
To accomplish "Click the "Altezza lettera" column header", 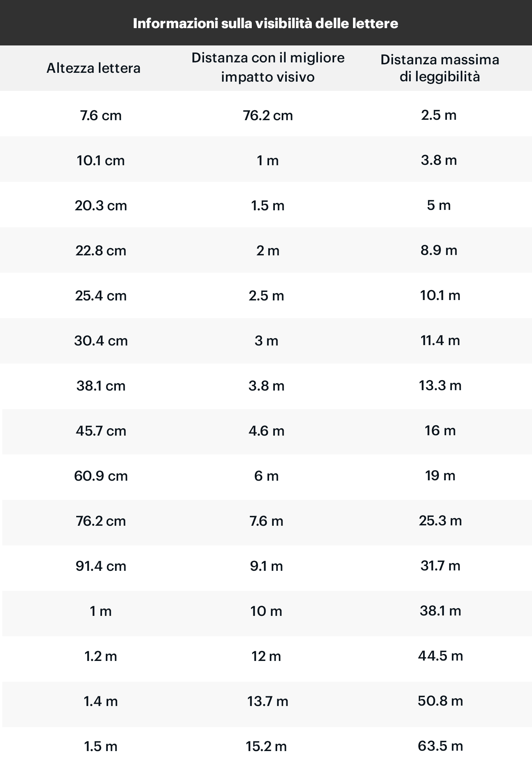I will tap(94, 68).
